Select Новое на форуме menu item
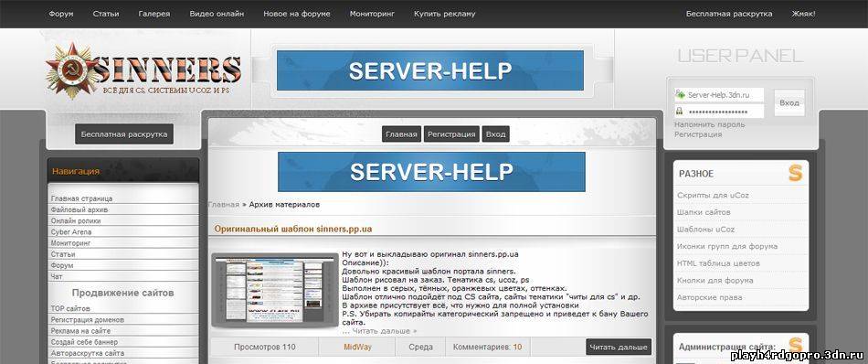Screen dimensions: 868x364 (297, 14)
